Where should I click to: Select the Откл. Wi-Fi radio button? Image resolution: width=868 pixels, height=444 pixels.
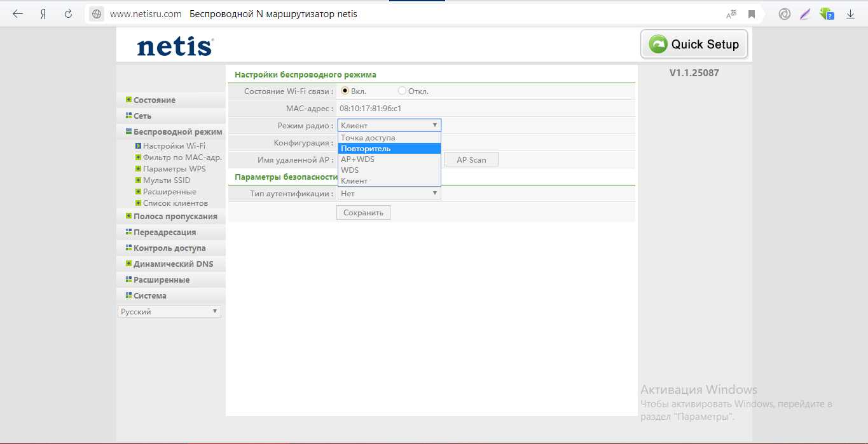(x=402, y=91)
